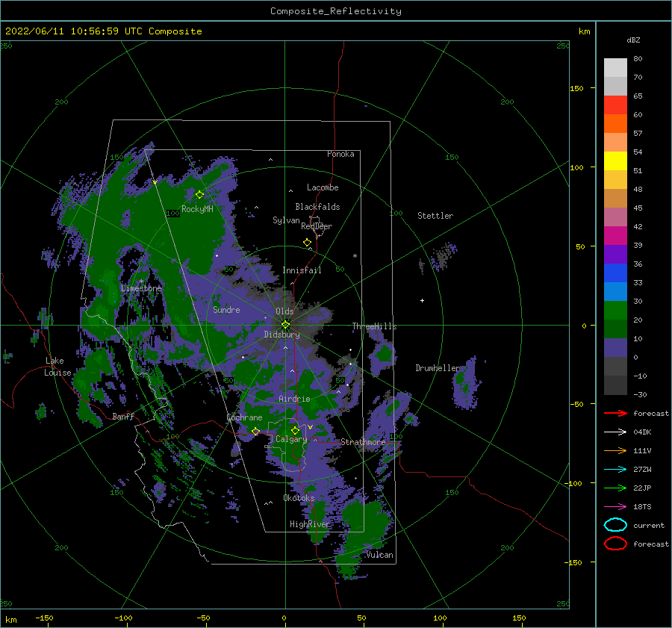
Task: Select the yellow 51-54 dBZ swatch
Action: tap(615, 161)
